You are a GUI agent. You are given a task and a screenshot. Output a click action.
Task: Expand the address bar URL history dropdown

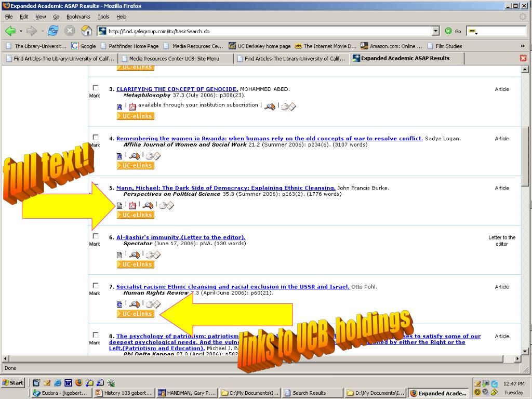(x=436, y=31)
